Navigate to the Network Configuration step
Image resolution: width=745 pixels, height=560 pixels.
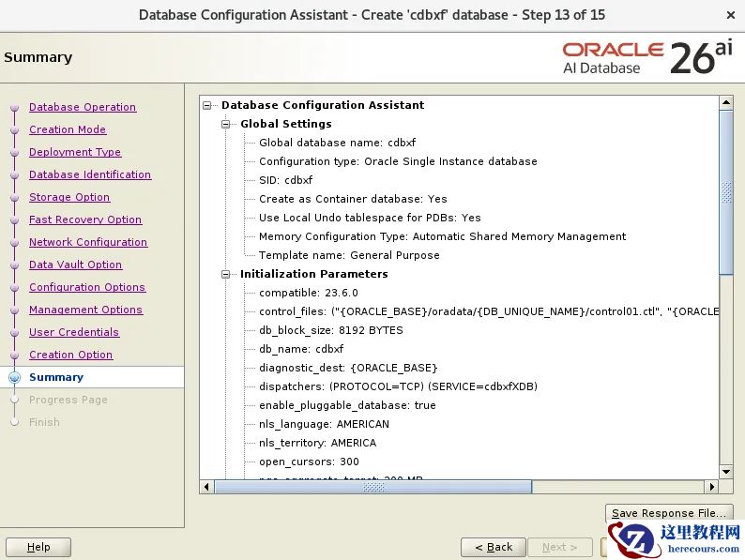(x=88, y=242)
